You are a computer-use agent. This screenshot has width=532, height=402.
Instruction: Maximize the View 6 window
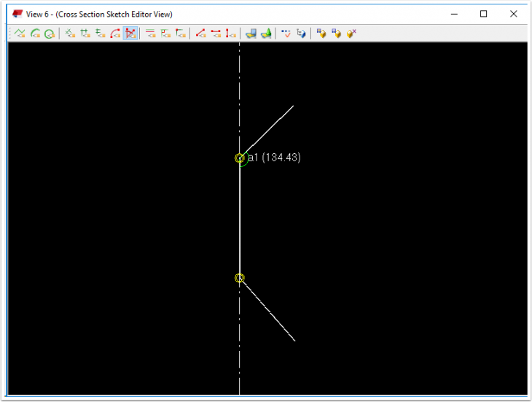[x=483, y=14]
